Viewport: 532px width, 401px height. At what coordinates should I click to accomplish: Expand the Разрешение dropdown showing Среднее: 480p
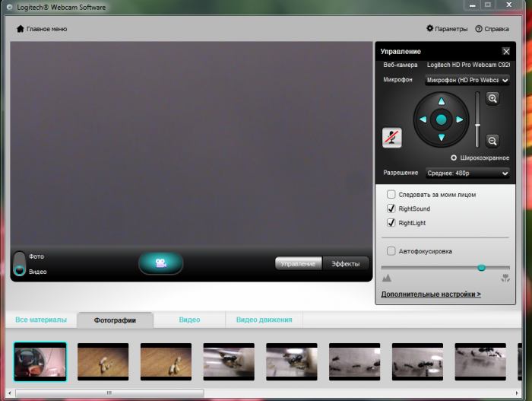click(467, 173)
